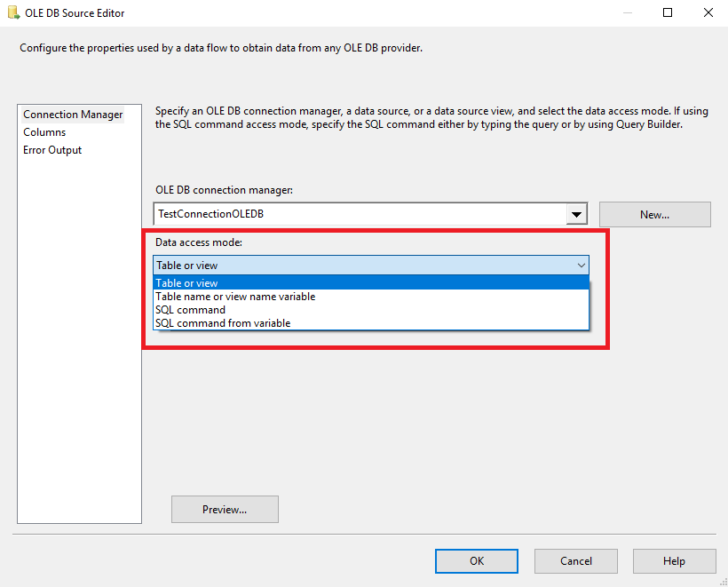Screen dimensions: 728x587
Task: Open Help for the OLE DB Source Editor
Action: pyautogui.click(x=674, y=560)
